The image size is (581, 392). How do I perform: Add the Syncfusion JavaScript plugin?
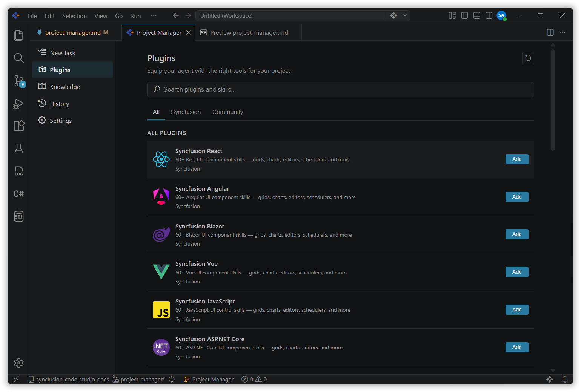(517, 309)
